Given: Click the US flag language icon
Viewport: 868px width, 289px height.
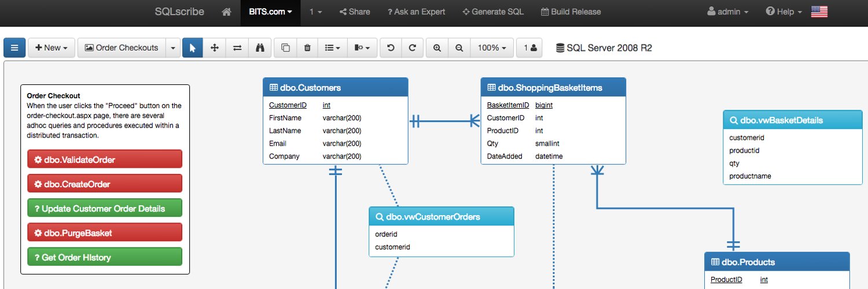Looking at the screenshot, I should click(x=819, y=12).
